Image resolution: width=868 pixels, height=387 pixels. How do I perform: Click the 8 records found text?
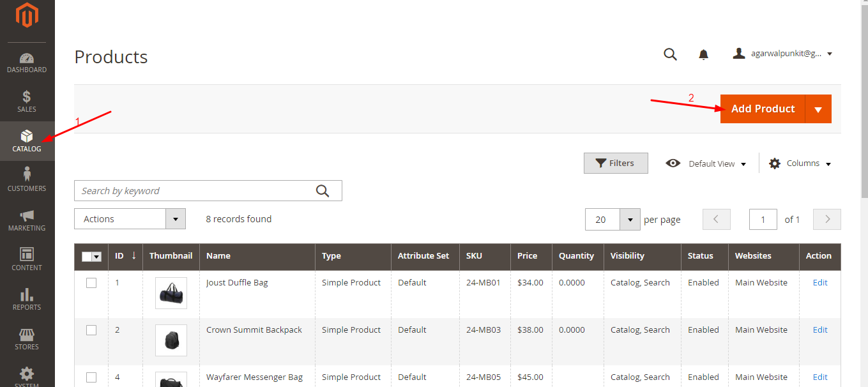coord(238,219)
